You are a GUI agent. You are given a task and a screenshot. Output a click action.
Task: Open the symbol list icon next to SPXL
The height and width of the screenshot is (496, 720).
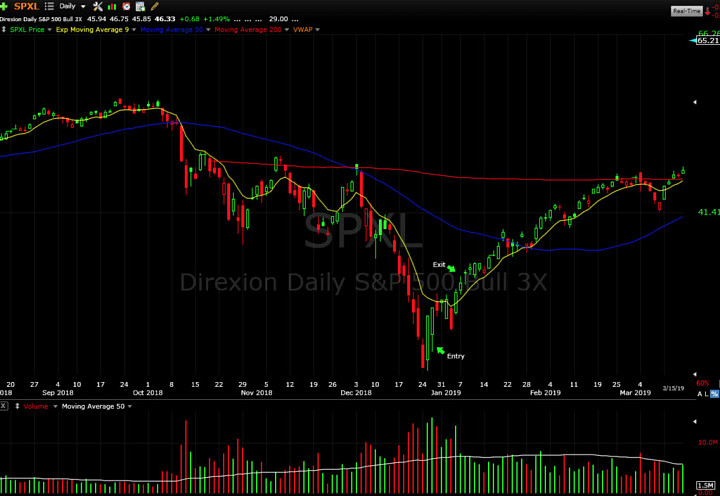pos(49,6)
